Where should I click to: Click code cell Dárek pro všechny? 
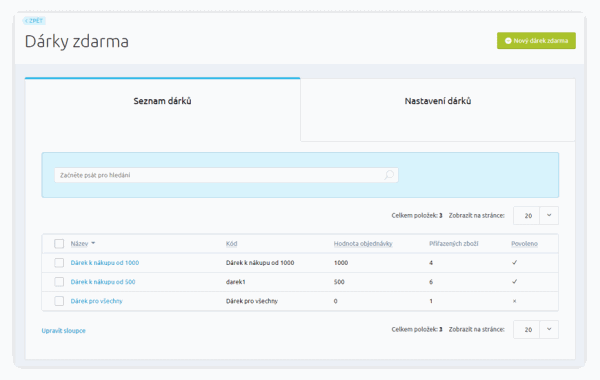point(252,301)
